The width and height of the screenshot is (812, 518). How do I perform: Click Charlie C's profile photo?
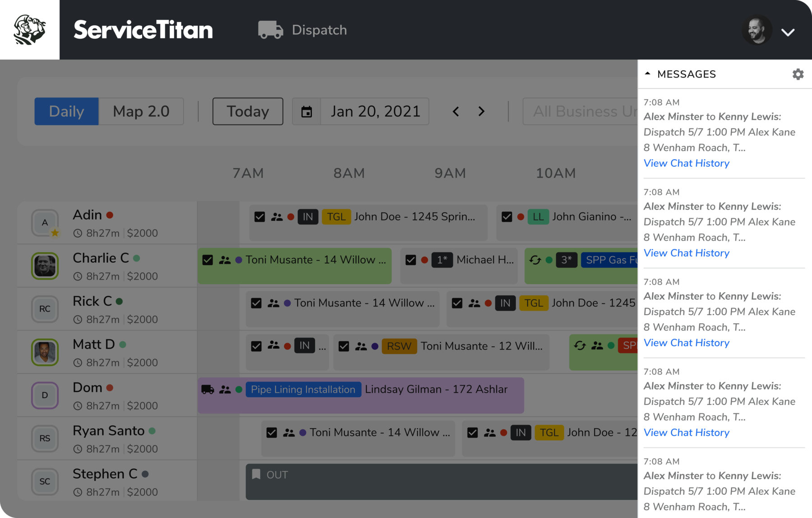(45, 266)
